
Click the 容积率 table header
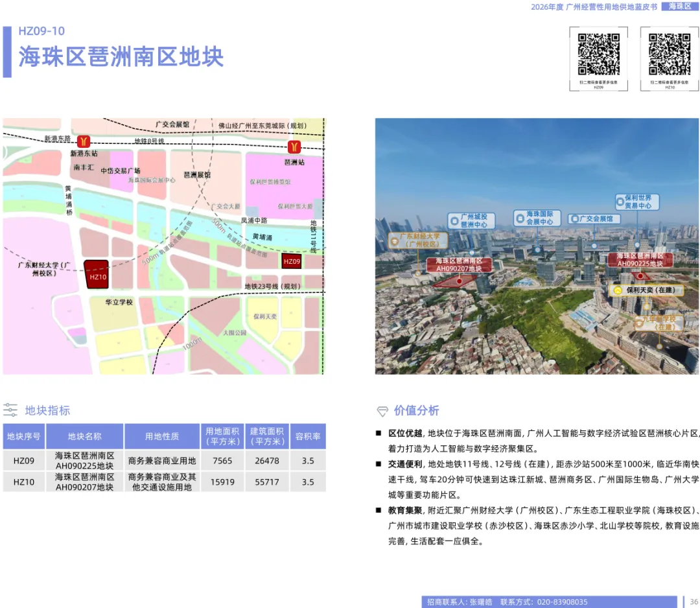click(x=308, y=436)
